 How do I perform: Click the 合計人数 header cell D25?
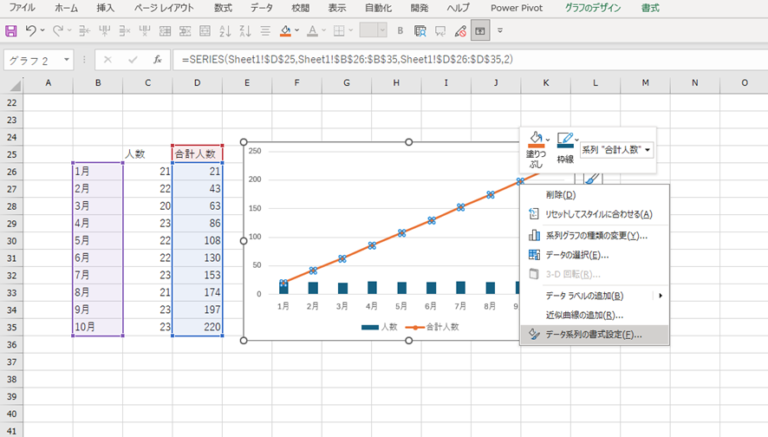(x=197, y=154)
